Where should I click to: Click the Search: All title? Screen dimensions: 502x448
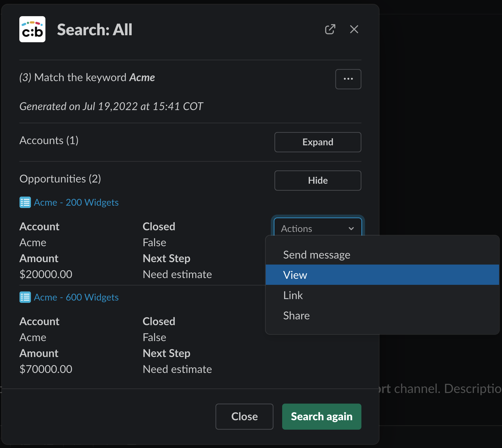pyautogui.click(x=95, y=29)
